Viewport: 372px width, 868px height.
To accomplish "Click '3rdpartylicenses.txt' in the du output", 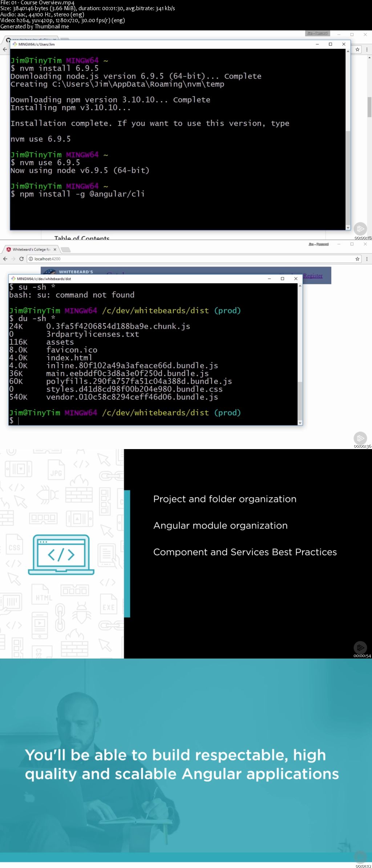I will (93, 334).
